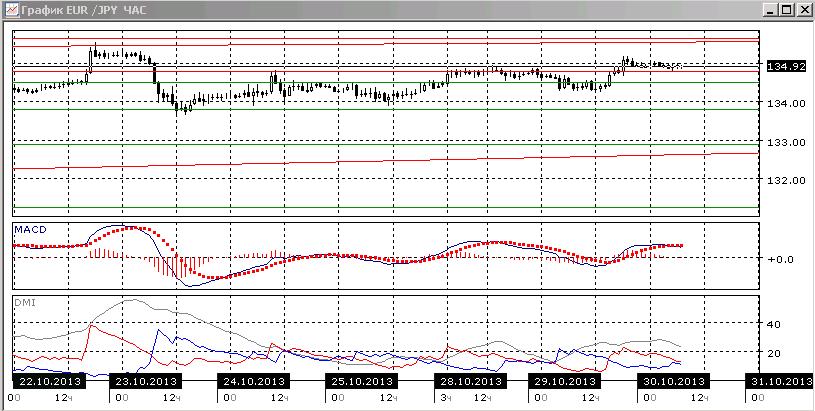Click the current price label 134.92
Image resolution: width=815 pixels, height=411 pixels.
click(x=785, y=66)
